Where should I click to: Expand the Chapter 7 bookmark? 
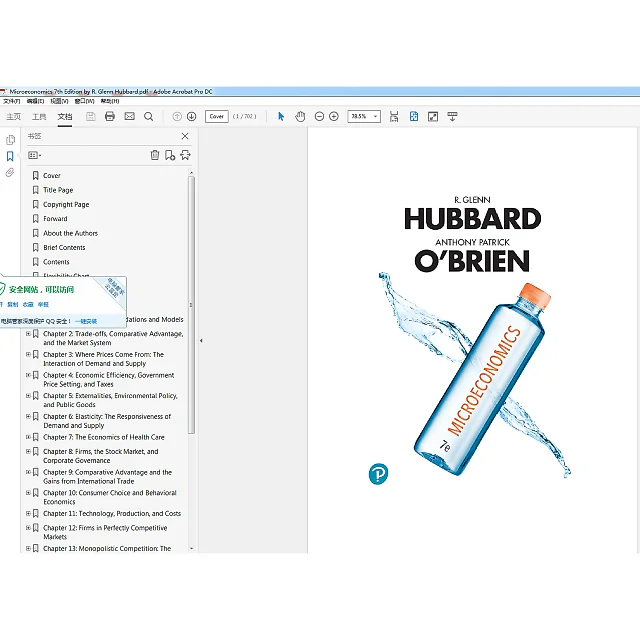click(28, 437)
